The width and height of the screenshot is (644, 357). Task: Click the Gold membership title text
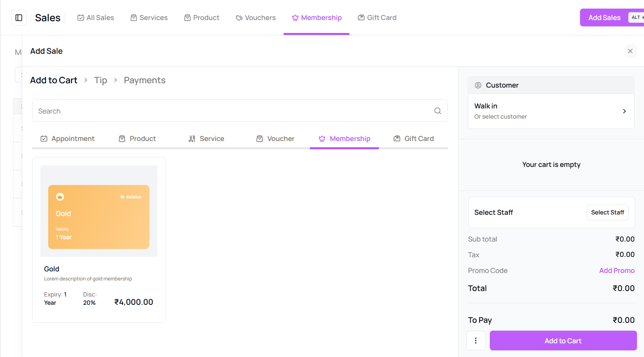click(52, 269)
